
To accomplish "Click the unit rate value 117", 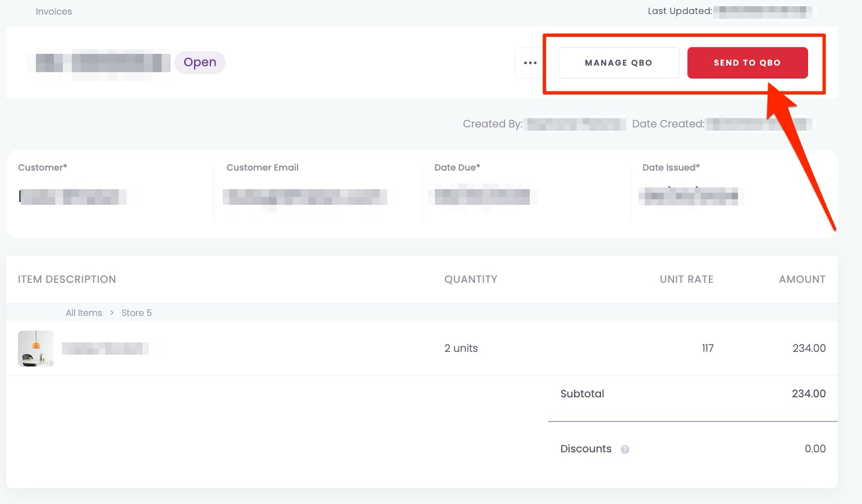I will pos(708,348).
